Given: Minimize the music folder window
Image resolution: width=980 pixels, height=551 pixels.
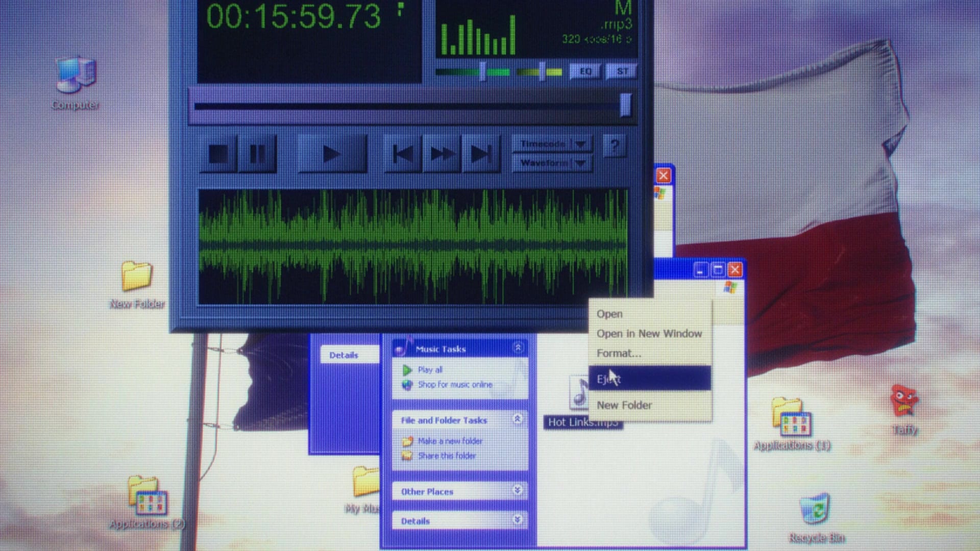Looking at the screenshot, I should pos(700,270).
